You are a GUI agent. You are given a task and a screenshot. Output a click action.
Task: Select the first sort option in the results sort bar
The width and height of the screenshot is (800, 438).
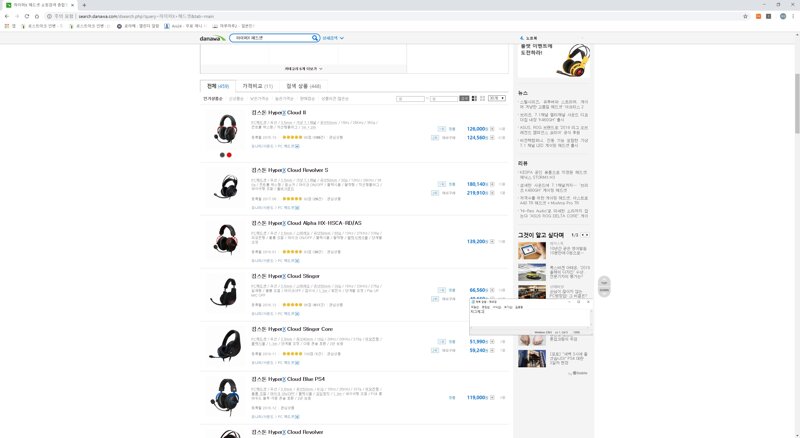213,99
